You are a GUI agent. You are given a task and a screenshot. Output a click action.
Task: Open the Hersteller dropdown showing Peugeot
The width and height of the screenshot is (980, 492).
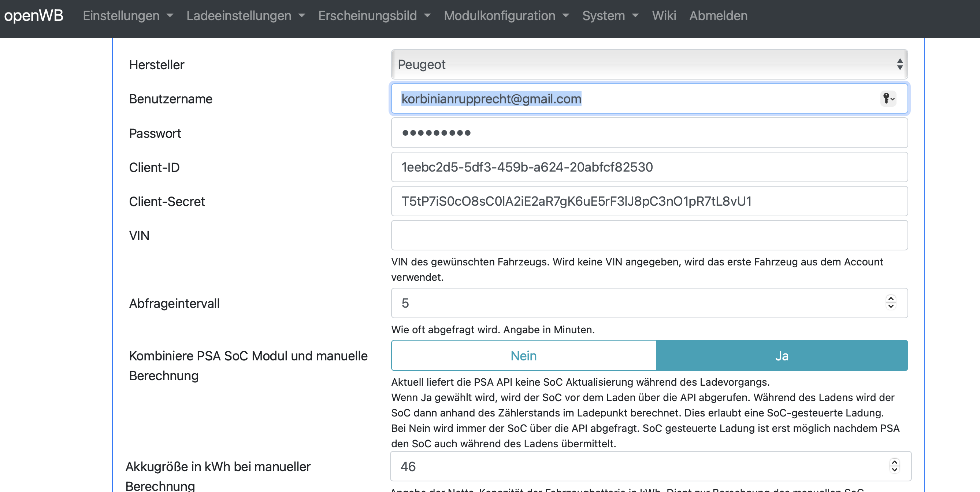pos(649,65)
